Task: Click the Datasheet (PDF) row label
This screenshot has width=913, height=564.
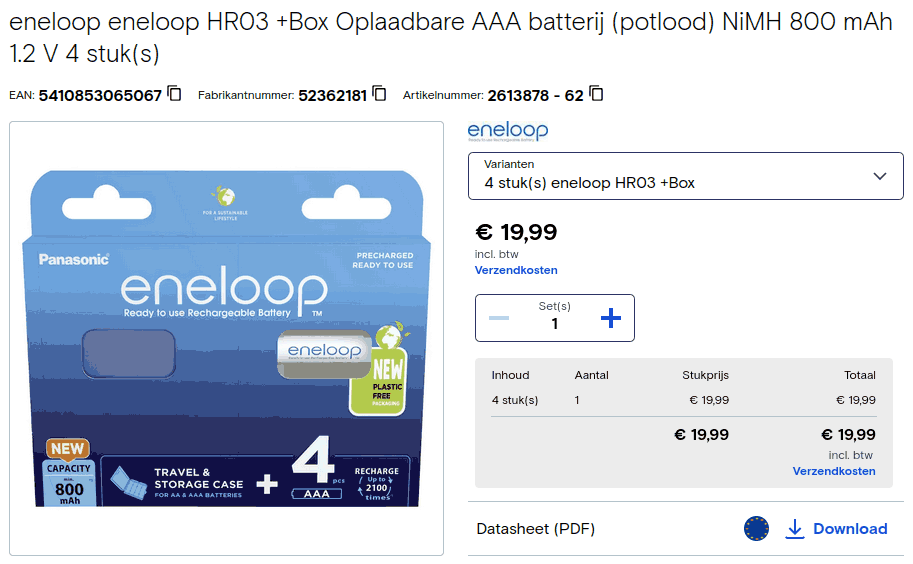Action: tap(536, 529)
